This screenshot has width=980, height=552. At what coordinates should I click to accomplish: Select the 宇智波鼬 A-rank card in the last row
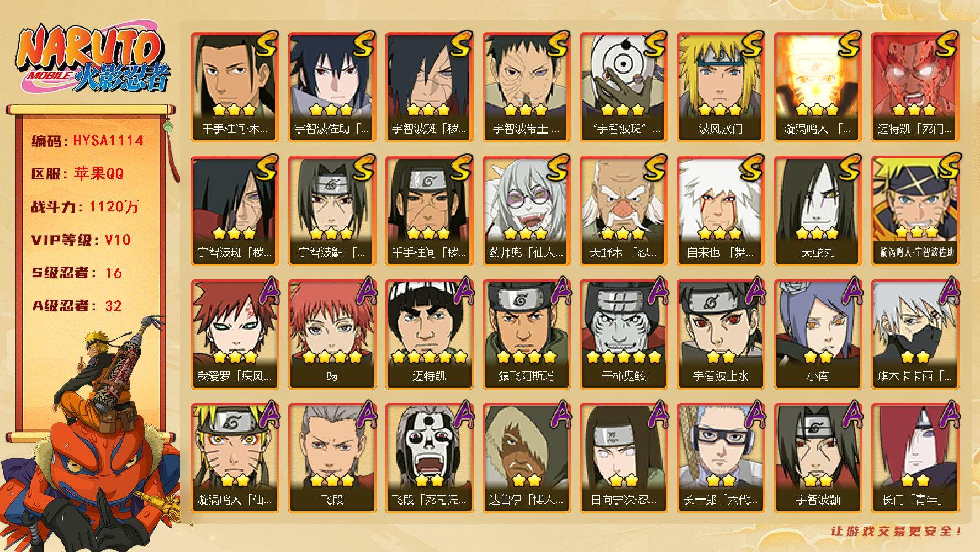point(818,458)
